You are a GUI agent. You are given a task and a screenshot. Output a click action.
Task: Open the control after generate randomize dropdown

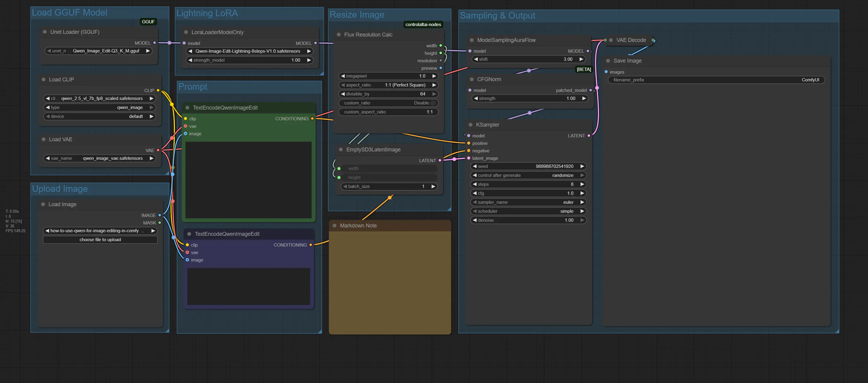[528, 175]
